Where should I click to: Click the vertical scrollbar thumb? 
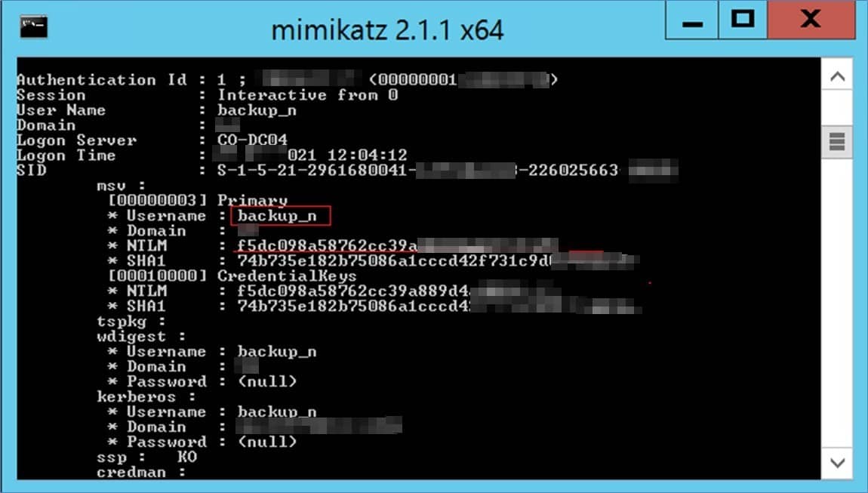click(x=837, y=142)
